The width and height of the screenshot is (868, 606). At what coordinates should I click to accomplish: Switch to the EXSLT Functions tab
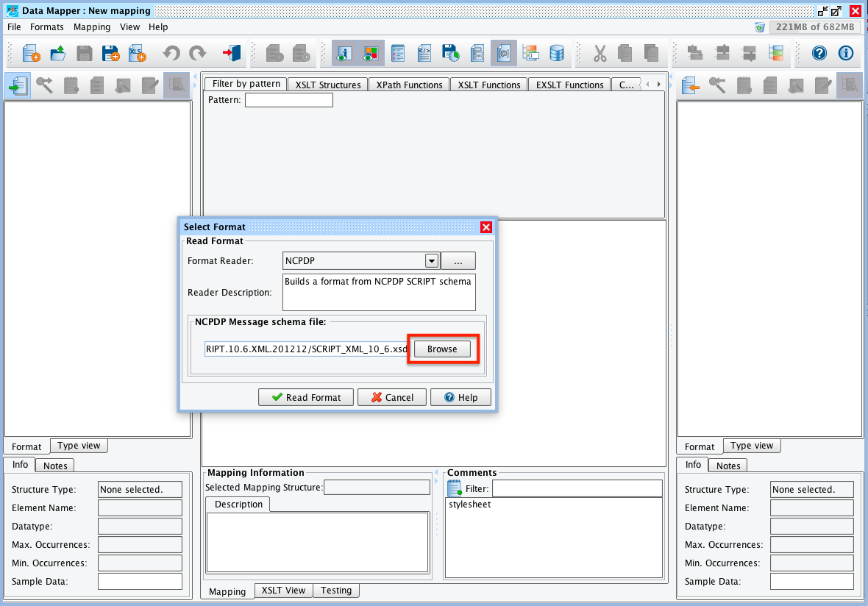569,85
